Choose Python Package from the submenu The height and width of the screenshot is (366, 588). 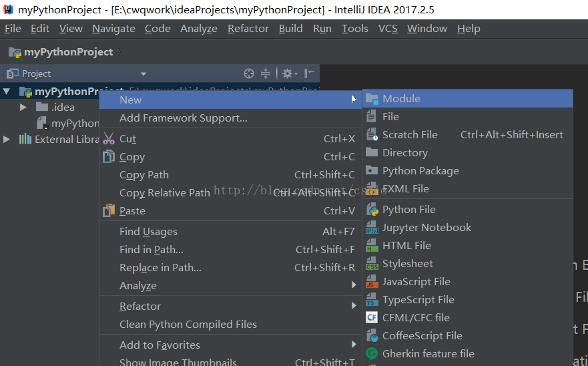point(420,171)
